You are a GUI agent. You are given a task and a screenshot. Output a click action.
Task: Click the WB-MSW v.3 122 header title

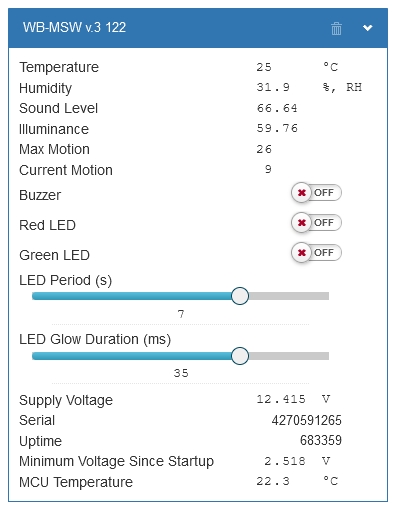pyautogui.click(x=74, y=27)
